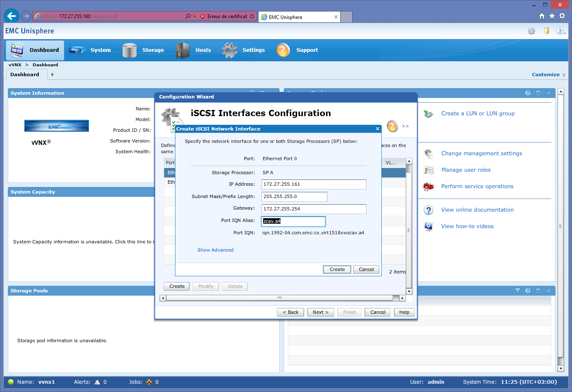Open the Perform service operations link
Screen dimensions: 572x392
[x=477, y=187]
